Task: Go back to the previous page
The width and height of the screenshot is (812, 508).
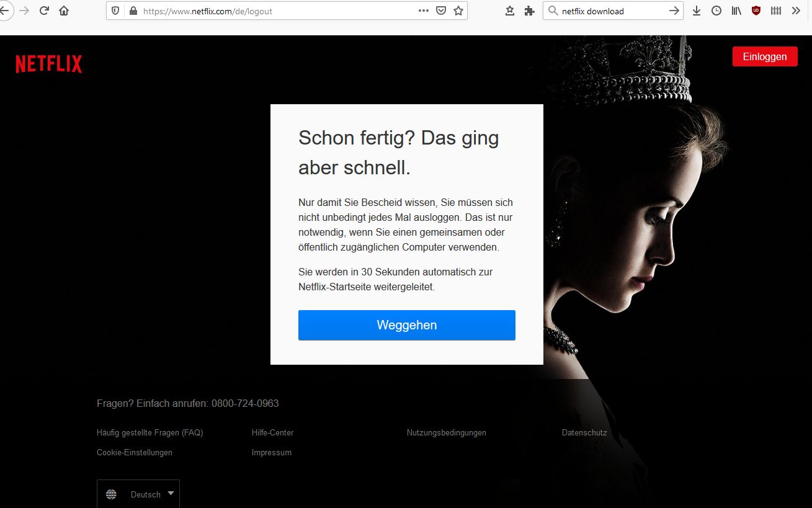Action: [x=3, y=11]
